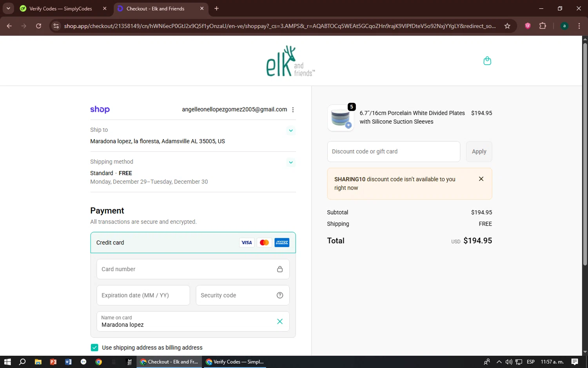Toggle Use shipping address as billing address
588x368 pixels.
94,348
